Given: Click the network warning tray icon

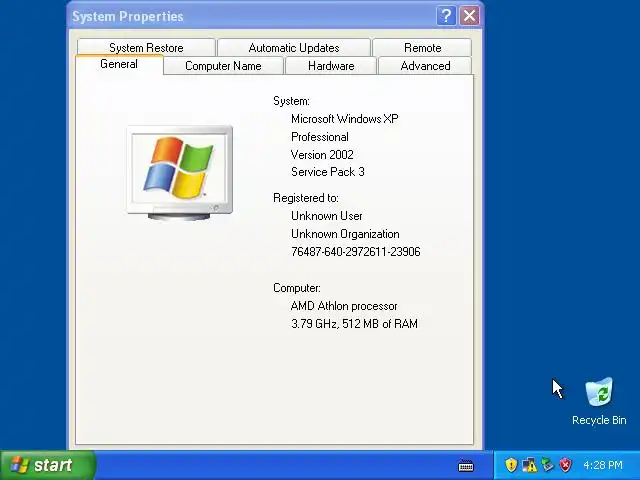Looking at the screenshot, I should click(x=529, y=465).
